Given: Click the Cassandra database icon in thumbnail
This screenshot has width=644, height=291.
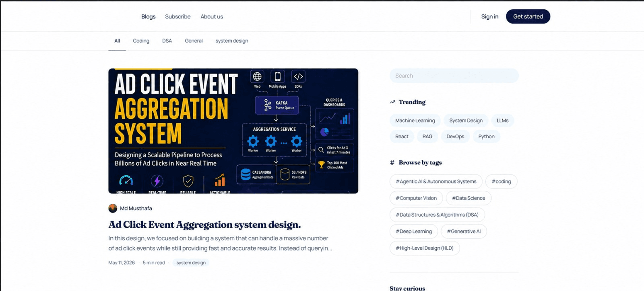Looking at the screenshot, I should coord(246,174).
